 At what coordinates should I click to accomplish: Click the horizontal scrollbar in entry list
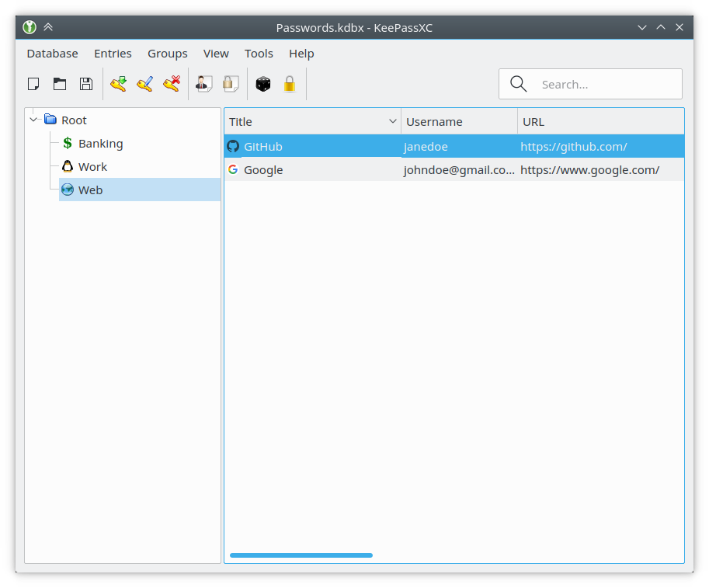coord(301,555)
